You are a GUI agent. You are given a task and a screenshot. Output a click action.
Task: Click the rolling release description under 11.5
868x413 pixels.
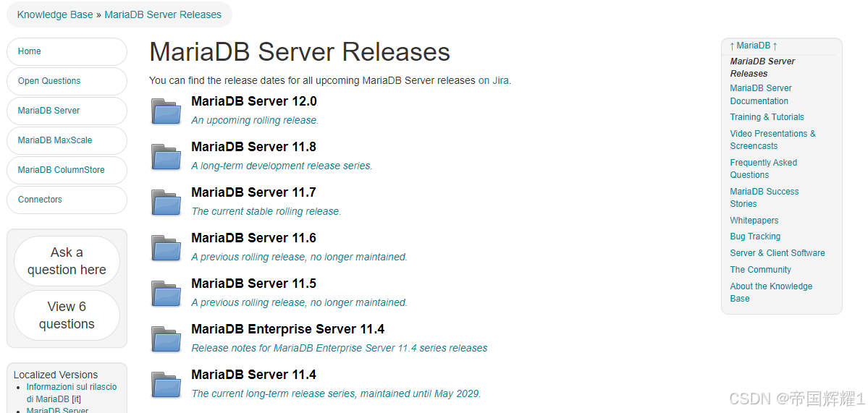[x=300, y=302]
